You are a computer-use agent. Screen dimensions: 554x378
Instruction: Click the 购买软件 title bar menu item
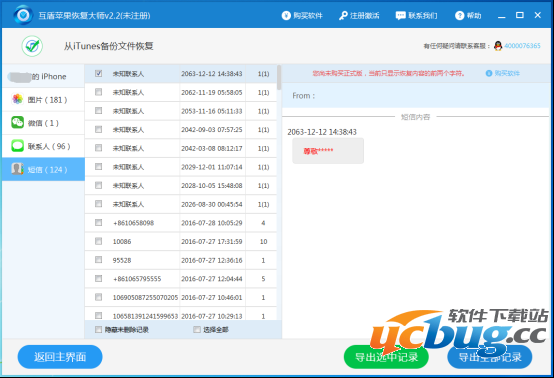coord(302,16)
